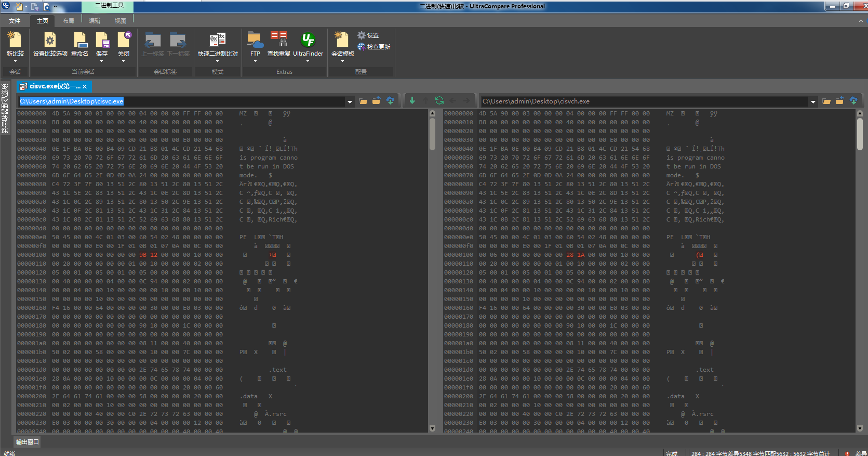Close the cisvc.exe session tab

[x=85, y=86]
